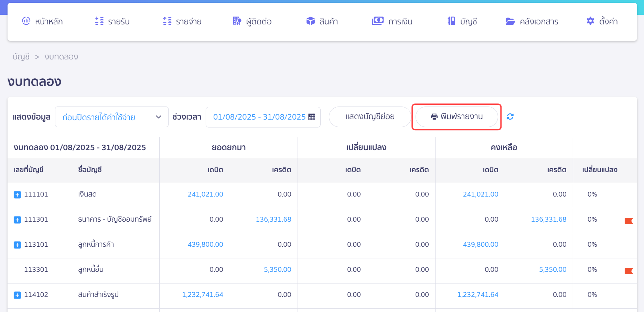This screenshot has height=312, width=644.
Task: Expand account 113101 ลูกหนี้การค้า row
Action: point(17,245)
